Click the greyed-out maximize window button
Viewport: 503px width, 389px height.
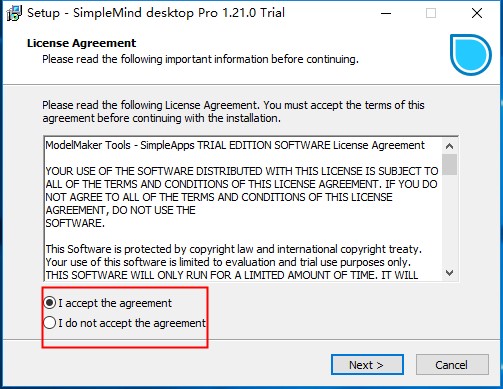431,13
